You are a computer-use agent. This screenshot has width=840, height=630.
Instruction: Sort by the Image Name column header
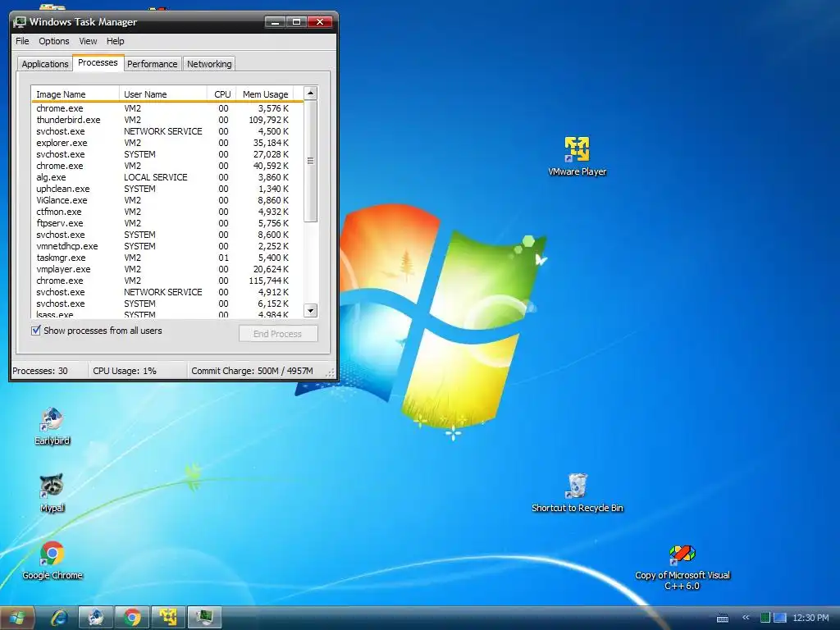coord(75,94)
